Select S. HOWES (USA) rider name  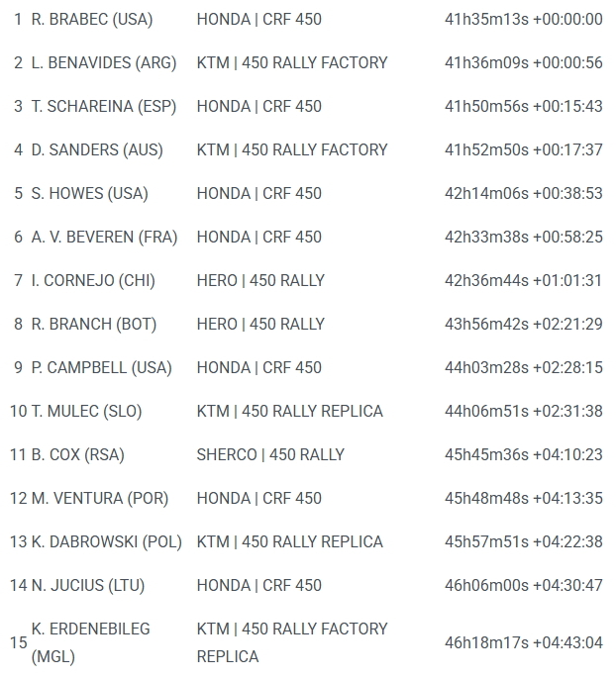[x=90, y=194]
